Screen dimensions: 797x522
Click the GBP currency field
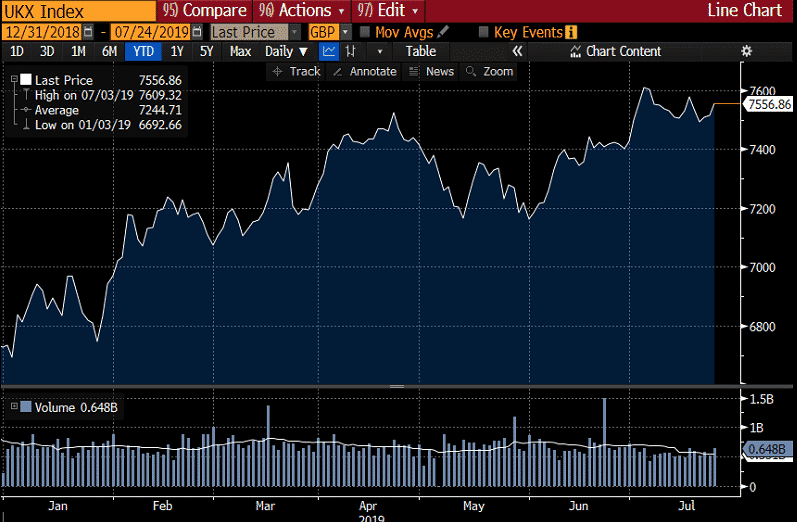click(x=323, y=32)
